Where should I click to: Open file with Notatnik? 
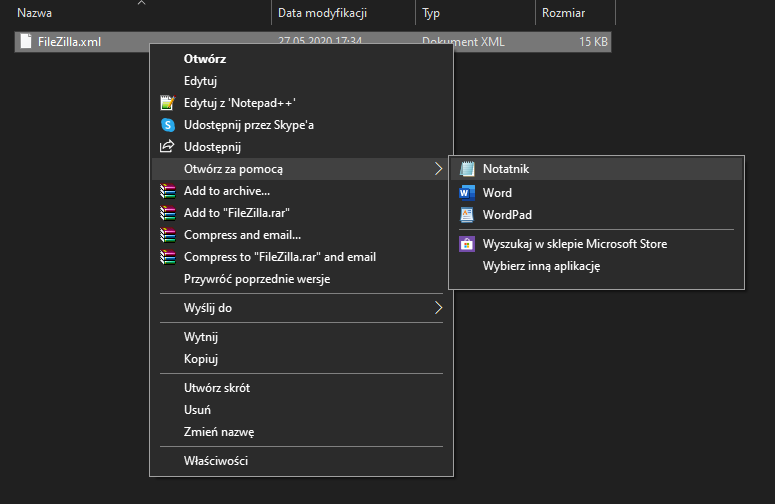click(x=596, y=169)
